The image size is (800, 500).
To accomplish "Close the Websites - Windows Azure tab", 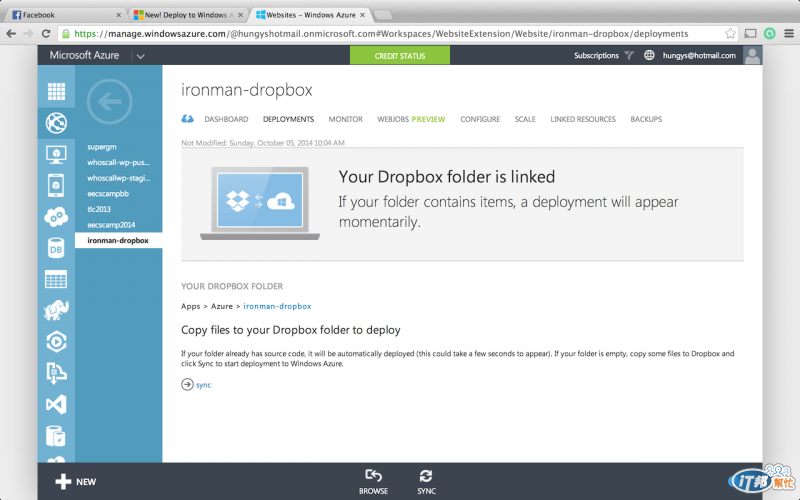I will pyautogui.click(x=362, y=15).
